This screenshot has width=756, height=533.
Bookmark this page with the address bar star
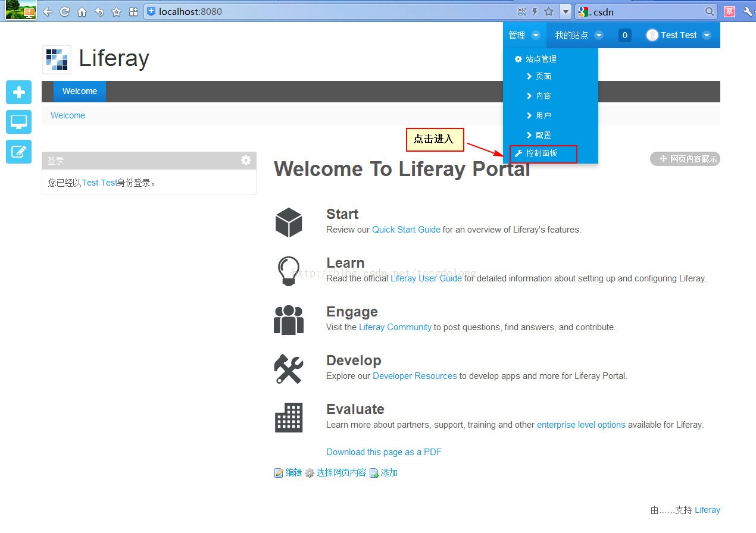point(549,11)
